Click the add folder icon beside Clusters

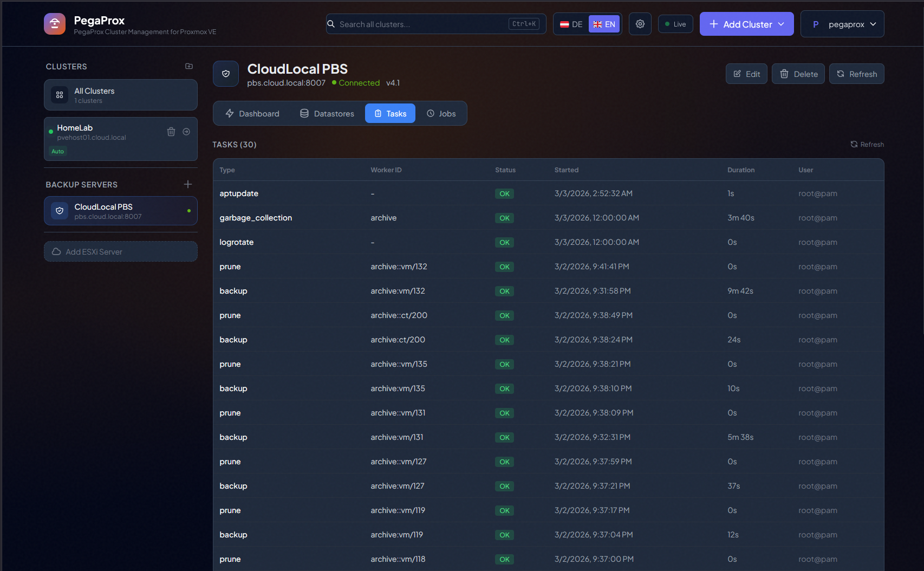click(189, 66)
